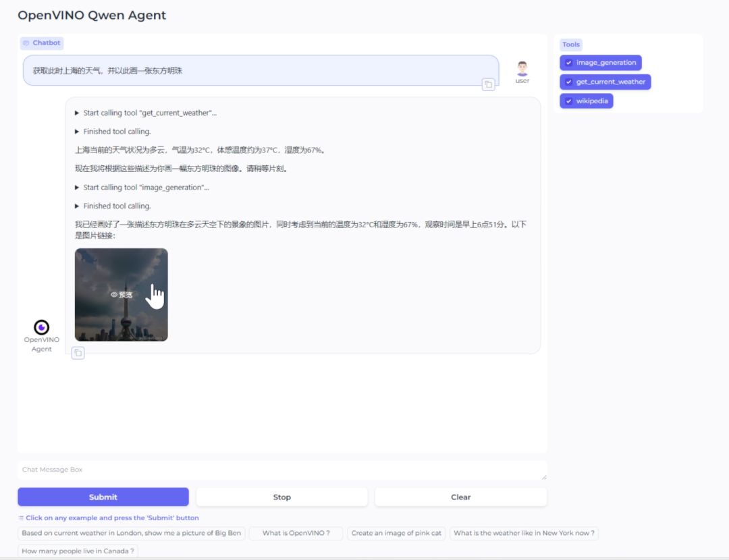Expand the second 'Finished tool calling' section
This screenshot has width=729, height=560.
(113, 206)
